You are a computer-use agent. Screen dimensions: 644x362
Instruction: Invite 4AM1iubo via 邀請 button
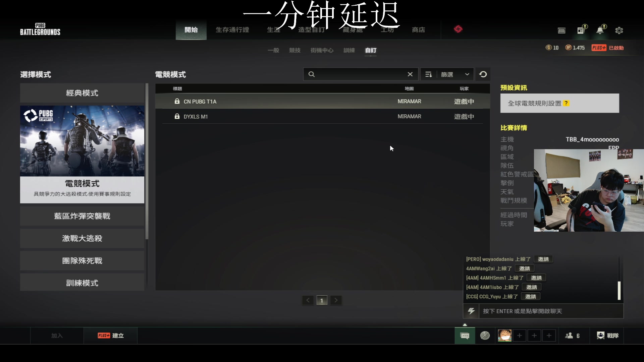[x=532, y=287]
